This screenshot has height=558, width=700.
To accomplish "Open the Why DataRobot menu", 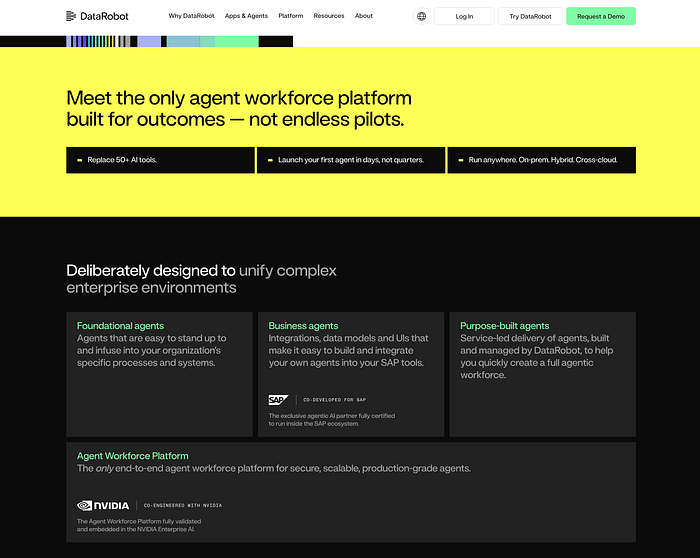I will point(192,16).
